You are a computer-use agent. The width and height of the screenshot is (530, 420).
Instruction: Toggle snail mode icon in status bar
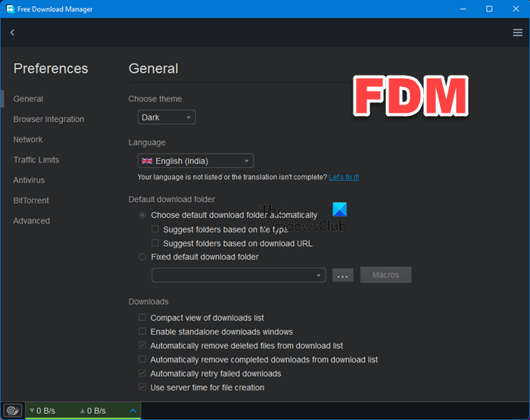13,410
